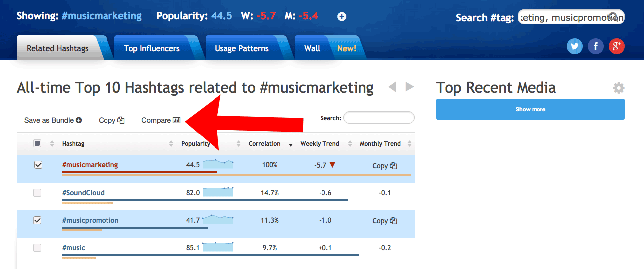Go to next hashtags page arrow
The image size is (644, 269).
(x=409, y=87)
